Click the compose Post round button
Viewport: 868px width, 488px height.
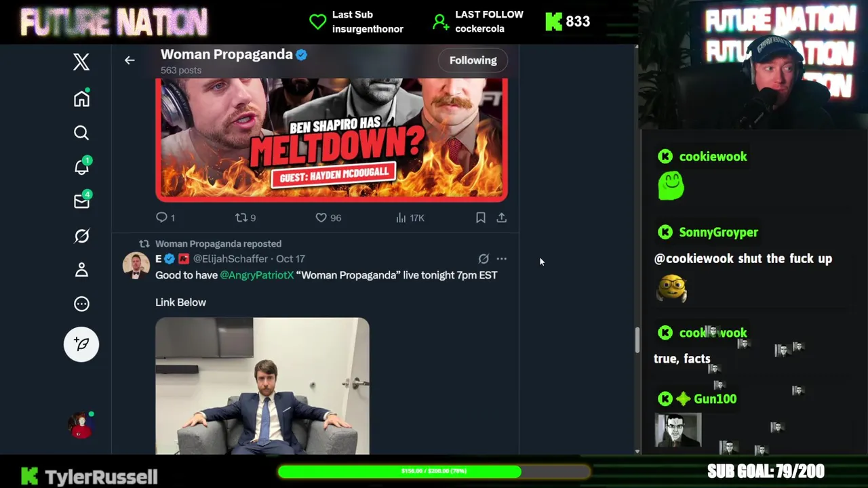coord(81,344)
